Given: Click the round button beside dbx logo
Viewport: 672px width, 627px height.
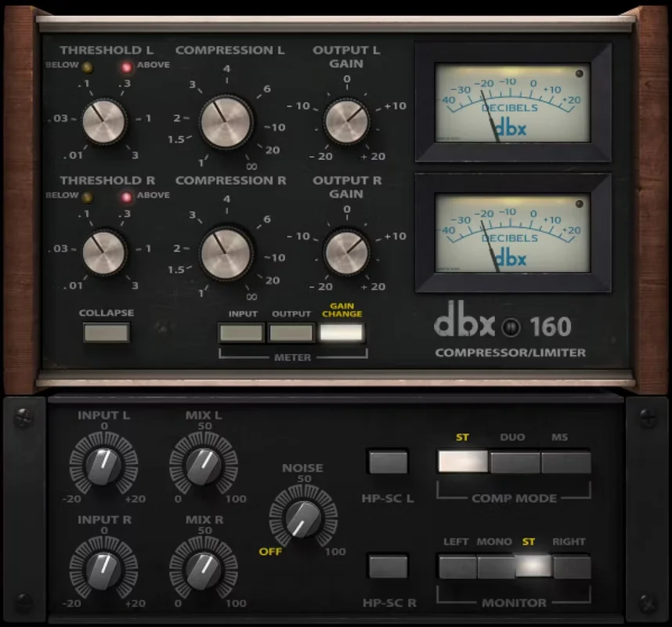Looking at the screenshot, I should point(511,328).
